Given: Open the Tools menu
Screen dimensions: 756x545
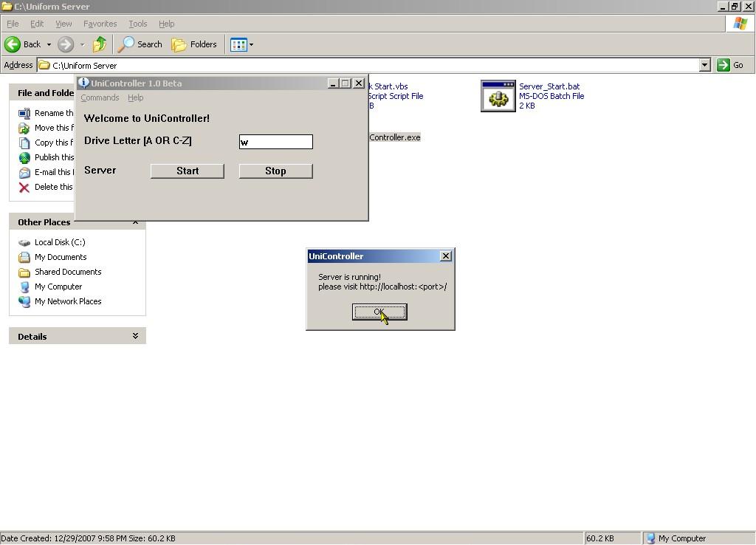Looking at the screenshot, I should (138, 24).
